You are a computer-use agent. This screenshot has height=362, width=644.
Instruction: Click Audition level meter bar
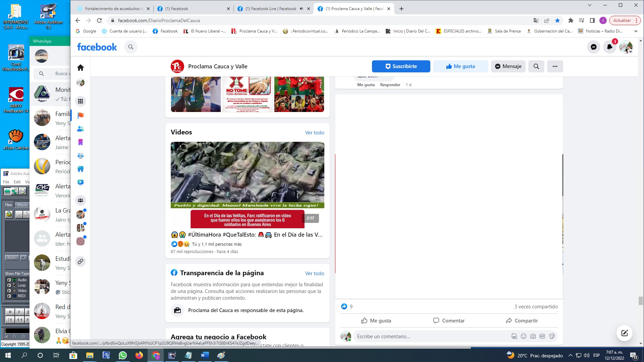pos(17,331)
